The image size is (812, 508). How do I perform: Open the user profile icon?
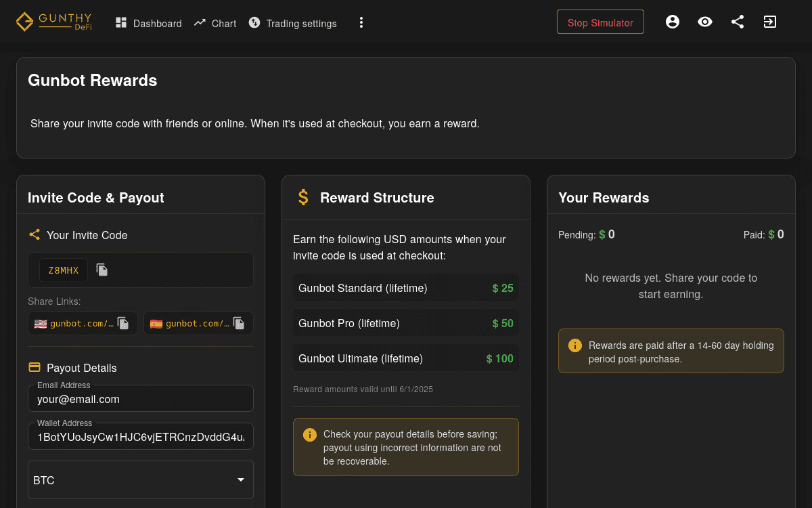click(672, 22)
